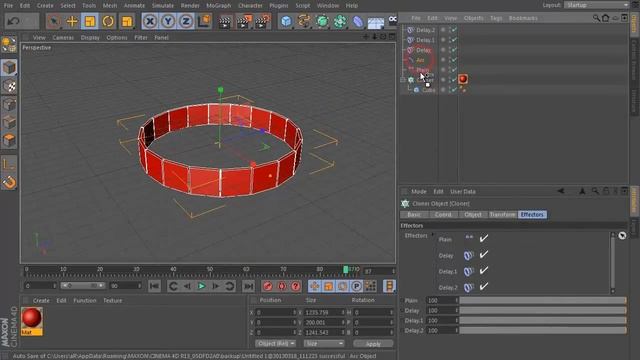Switch to the Effectors tab
Viewport: 640px width, 360px height.
(532, 215)
